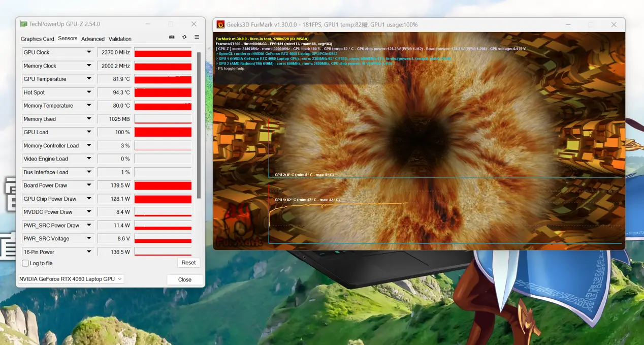The image size is (644, 345).
Task: Click the GPU-Z title bar app icon
Action: (23, 24)
